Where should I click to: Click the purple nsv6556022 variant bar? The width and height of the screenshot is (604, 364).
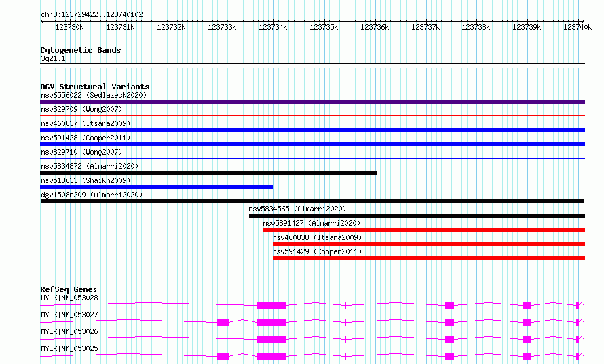[x=312, y=102]
